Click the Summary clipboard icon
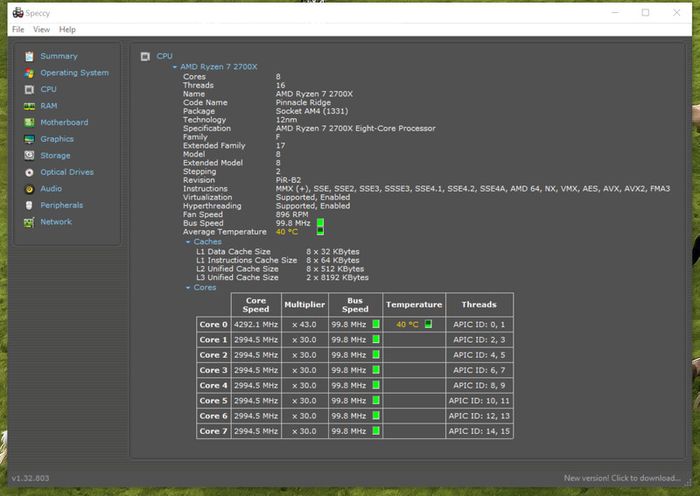 pyautogui.click(x=29, y=56)
